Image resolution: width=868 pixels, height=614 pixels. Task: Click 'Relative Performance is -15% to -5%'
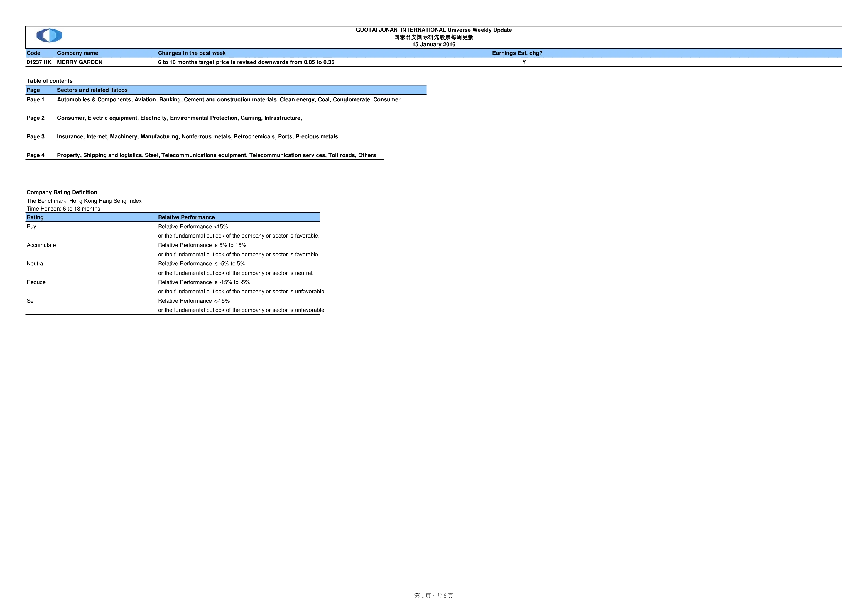(x=204, y=282)
